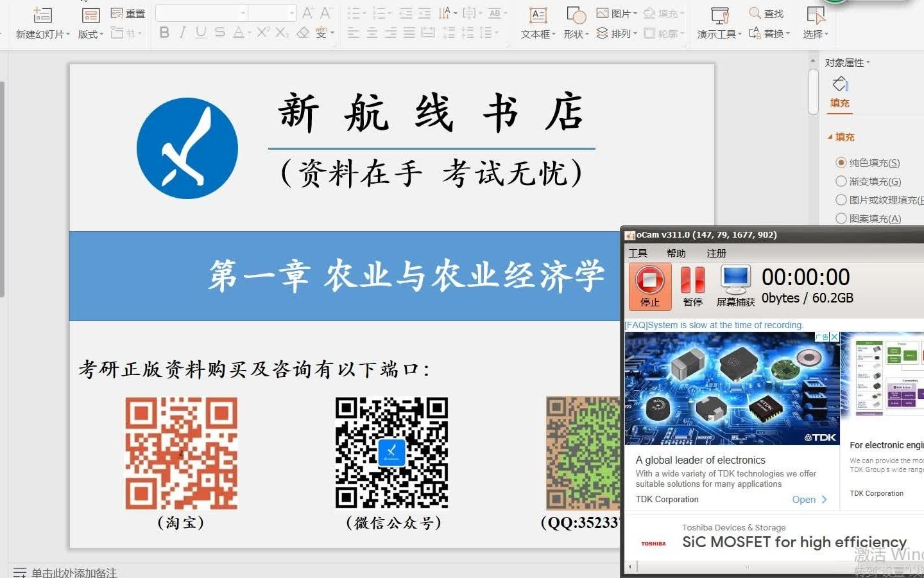Screen dimensions: 924x578
Task: Open the Layout (版式) icon
Action: [90, 15]
